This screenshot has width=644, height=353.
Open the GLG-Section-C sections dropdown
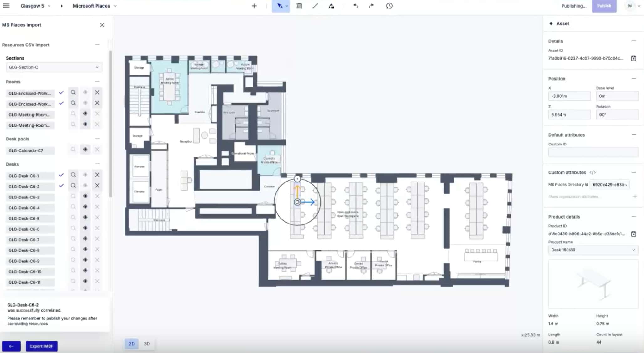pyautogui.click(x=54, y=67)
